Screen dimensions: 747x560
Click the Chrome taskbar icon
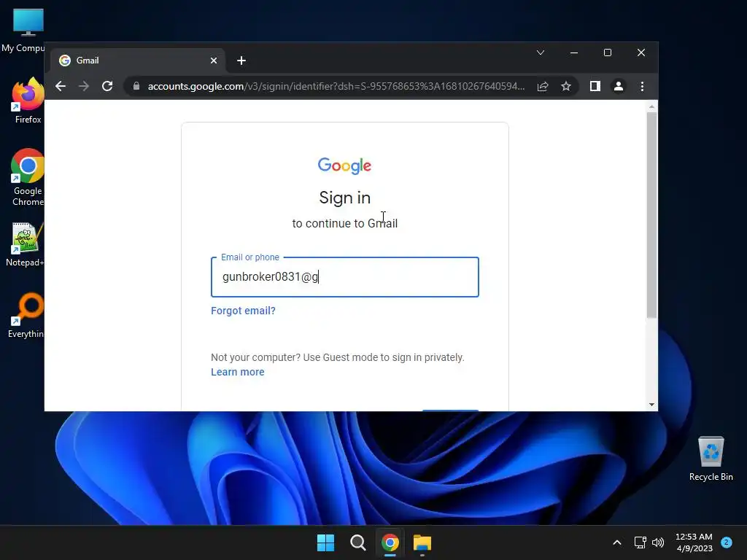[390, 542]
